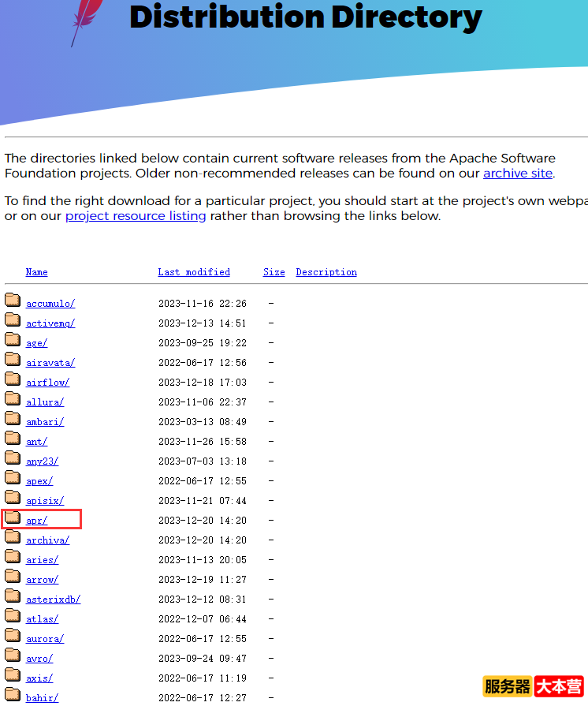Open the ambari/ directory link
The image size is (588, 706).
click(45, 422)
